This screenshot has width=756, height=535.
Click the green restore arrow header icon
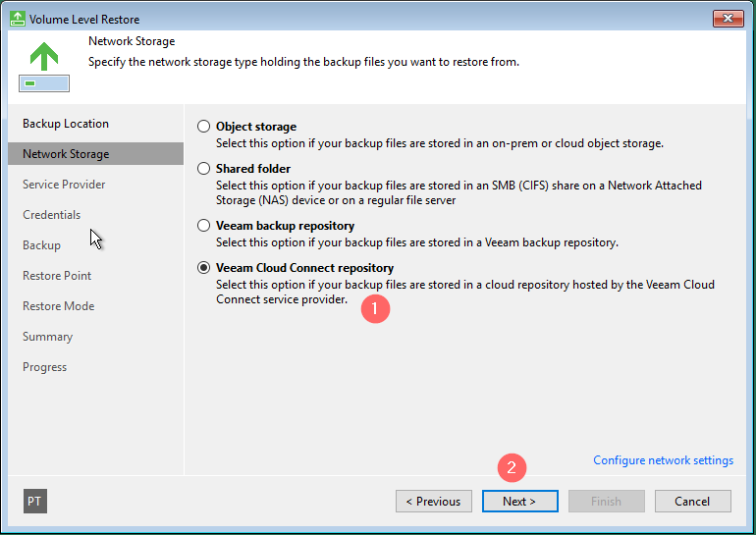point(44,66)
